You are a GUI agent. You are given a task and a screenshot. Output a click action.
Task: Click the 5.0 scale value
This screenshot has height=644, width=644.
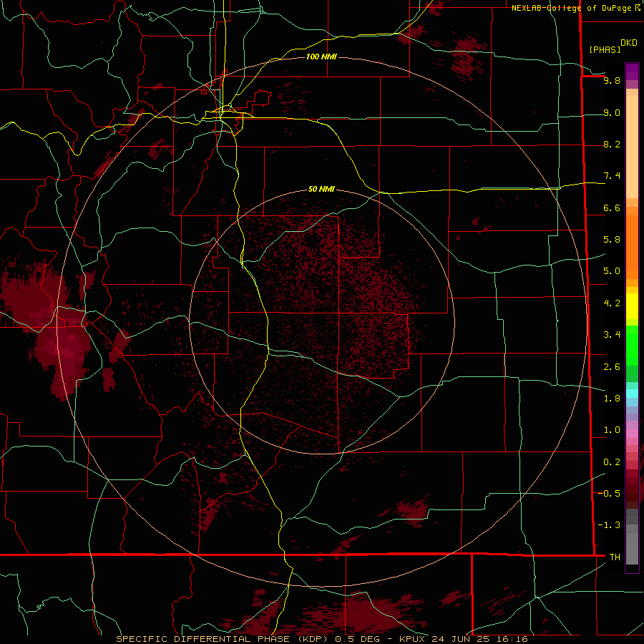click(x=612, y=271)
